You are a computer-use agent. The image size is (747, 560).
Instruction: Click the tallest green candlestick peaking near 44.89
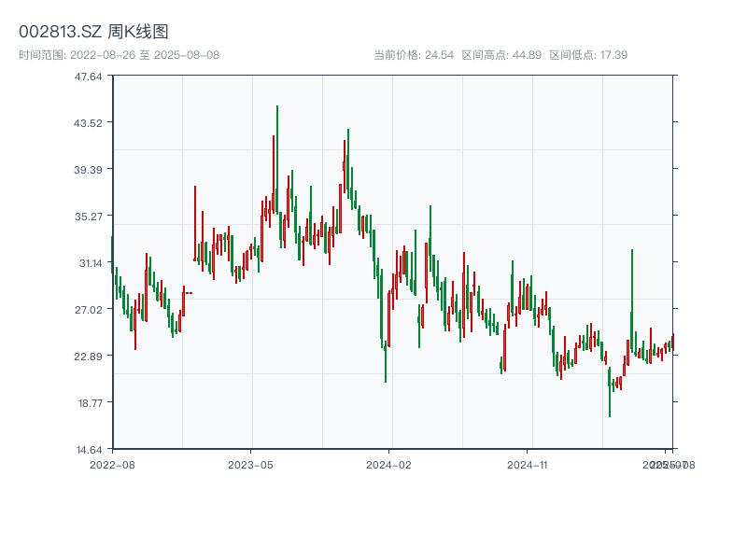tap(277, 160)
